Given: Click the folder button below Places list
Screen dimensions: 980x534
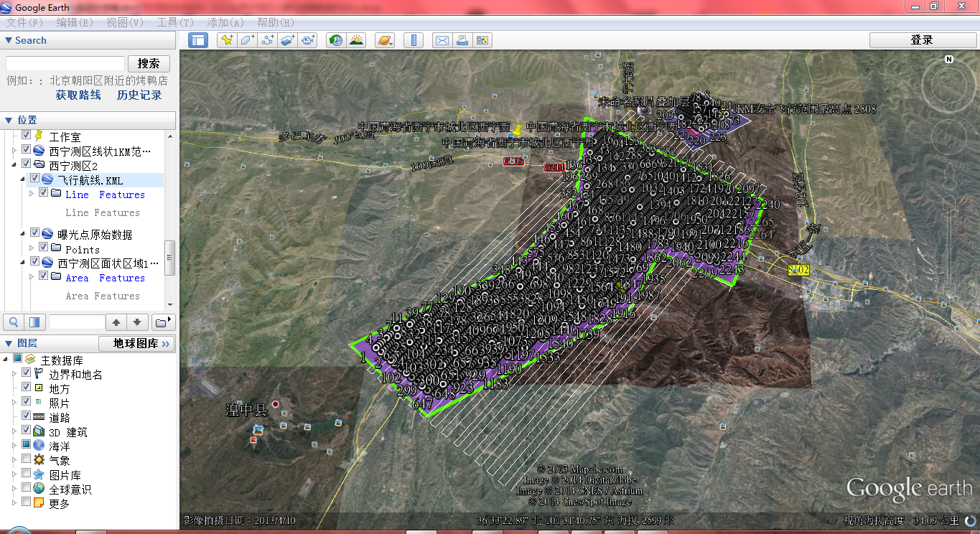Looking at the screenshot, I should point(164,322).
